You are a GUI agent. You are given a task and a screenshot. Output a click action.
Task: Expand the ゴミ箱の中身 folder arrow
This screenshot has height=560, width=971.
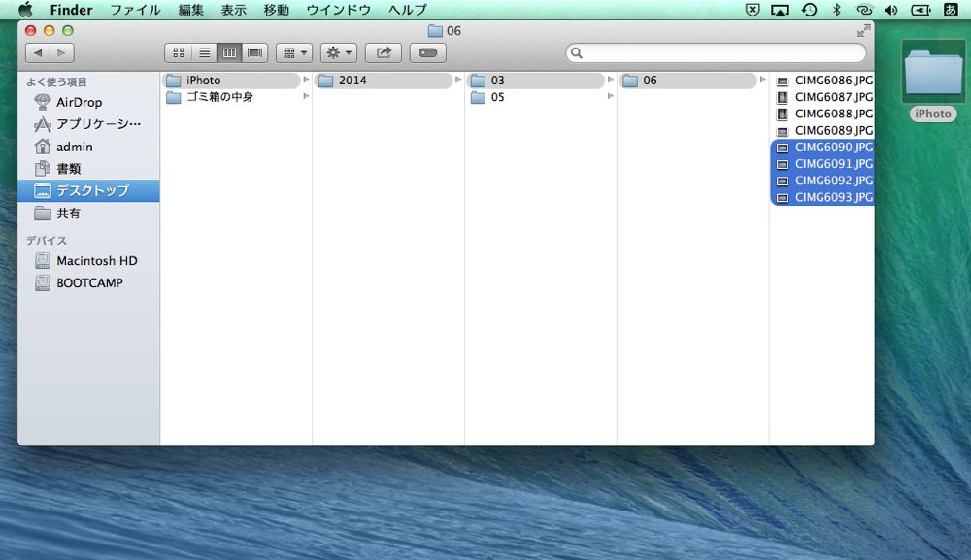pyautogui.click(x=306, y=96)
